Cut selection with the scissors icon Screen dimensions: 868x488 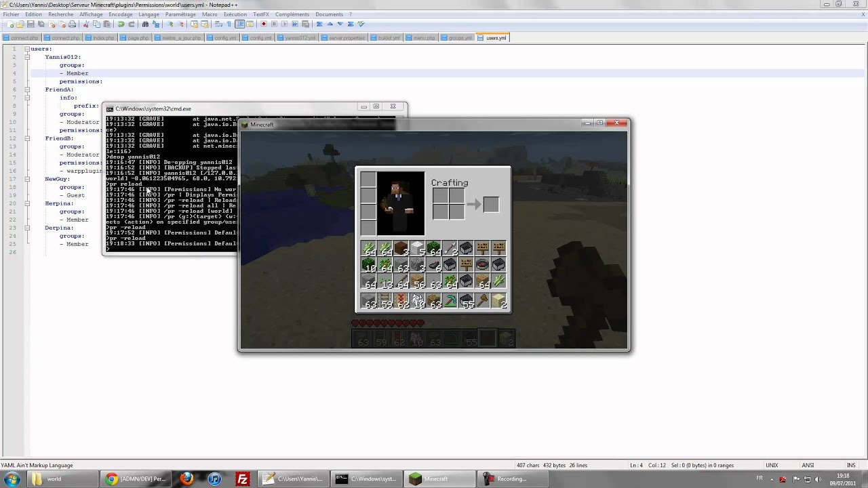[85, 24]
